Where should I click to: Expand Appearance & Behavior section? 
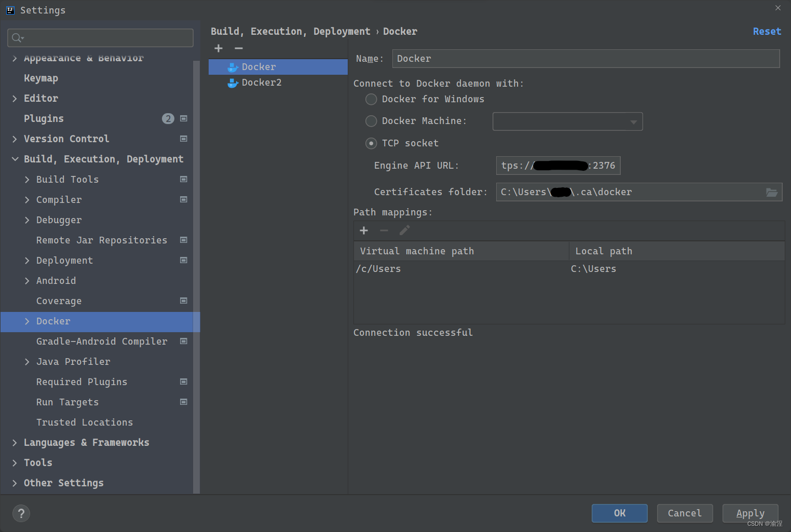tap(15, 58)
